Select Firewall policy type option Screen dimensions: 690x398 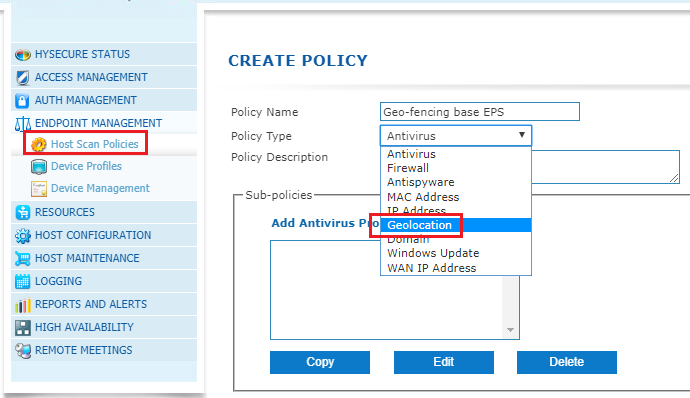click(x=456, y=168)
